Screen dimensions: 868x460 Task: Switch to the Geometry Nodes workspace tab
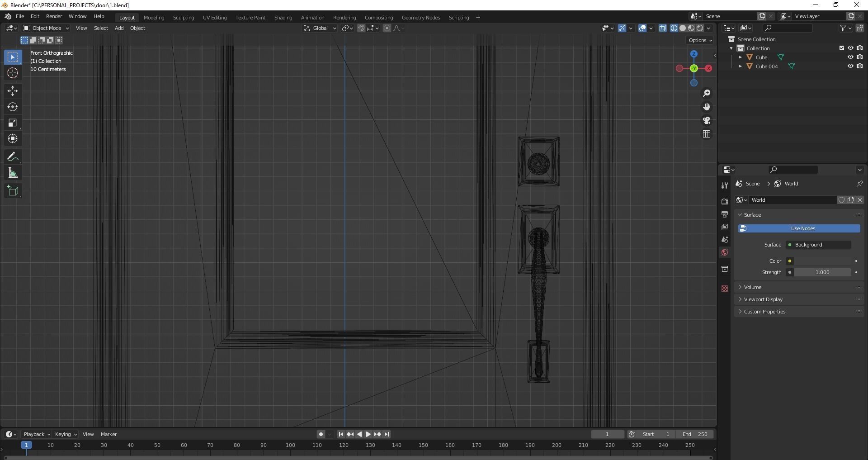(x=420, y=18)
